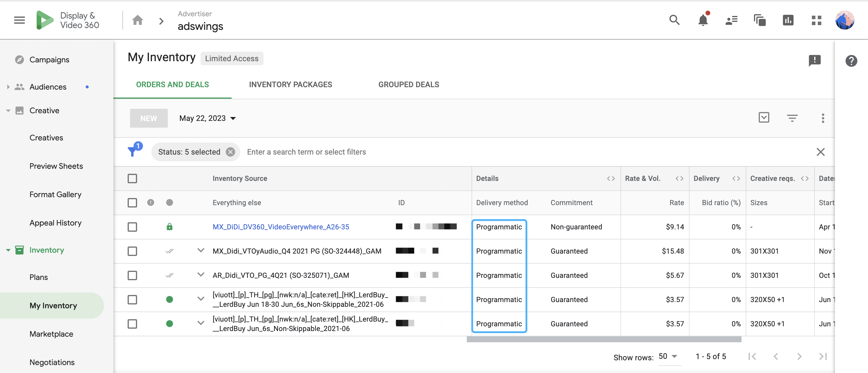Expand the LerdBuy Jun_6s_Non-Skippable row

coord(201,323)
